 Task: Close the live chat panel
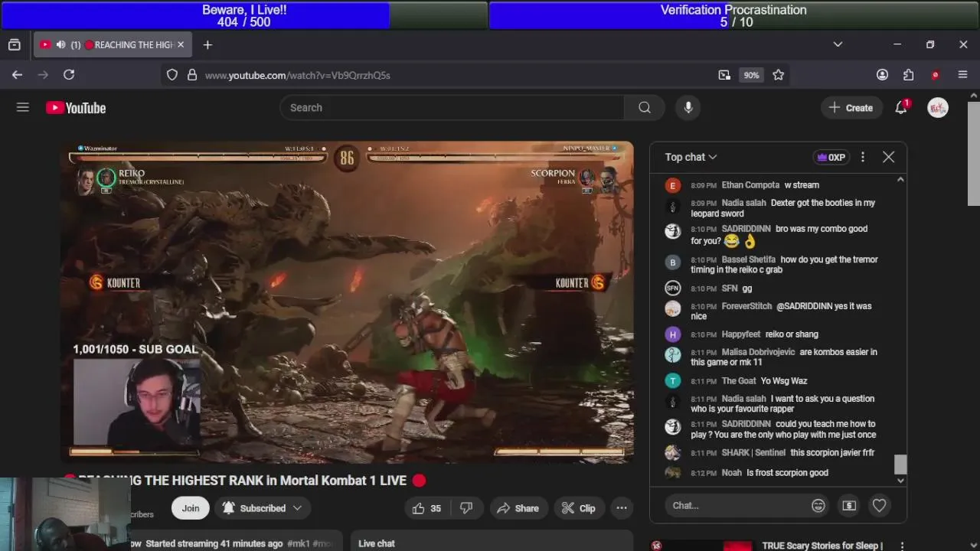888,157
